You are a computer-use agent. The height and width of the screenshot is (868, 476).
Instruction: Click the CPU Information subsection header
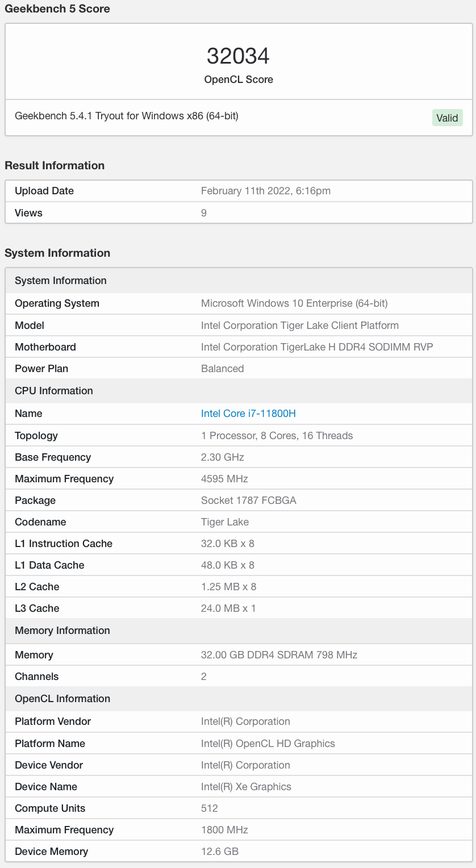54,391
